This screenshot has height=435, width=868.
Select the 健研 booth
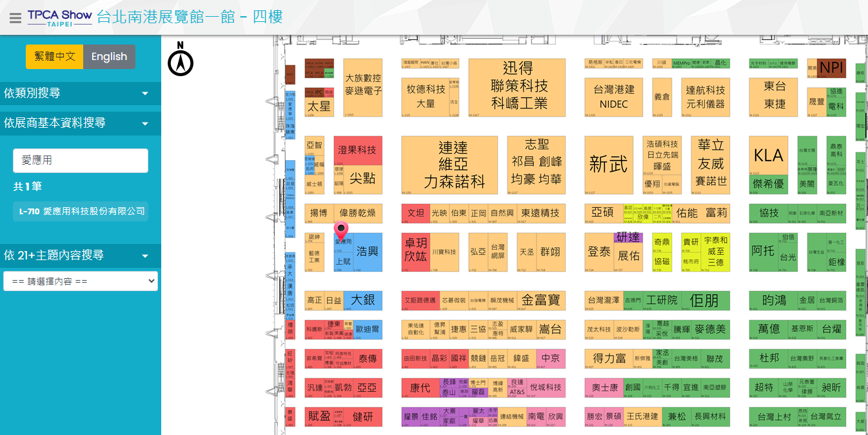[x=363, y=416]
